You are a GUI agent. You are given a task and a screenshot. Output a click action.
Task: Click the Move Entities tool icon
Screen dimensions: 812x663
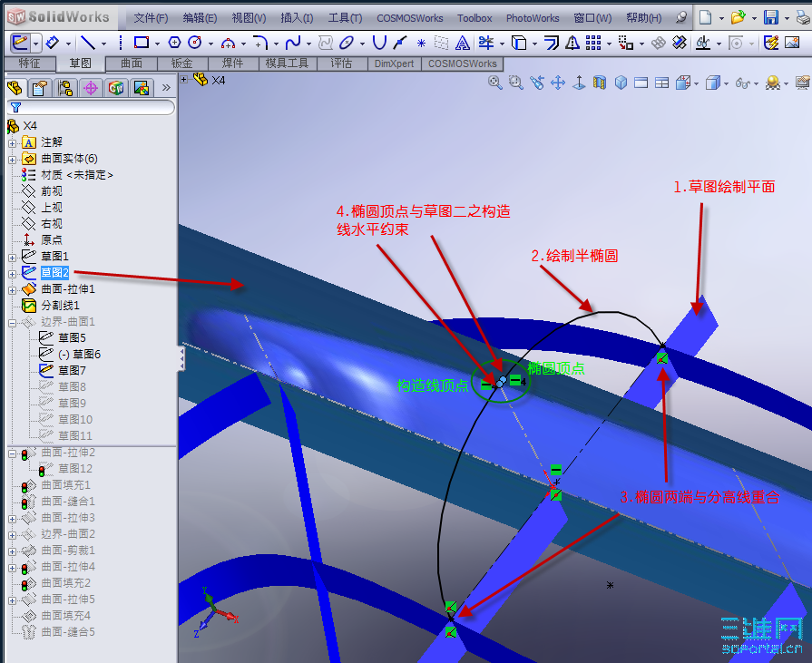tap(626, 43)
